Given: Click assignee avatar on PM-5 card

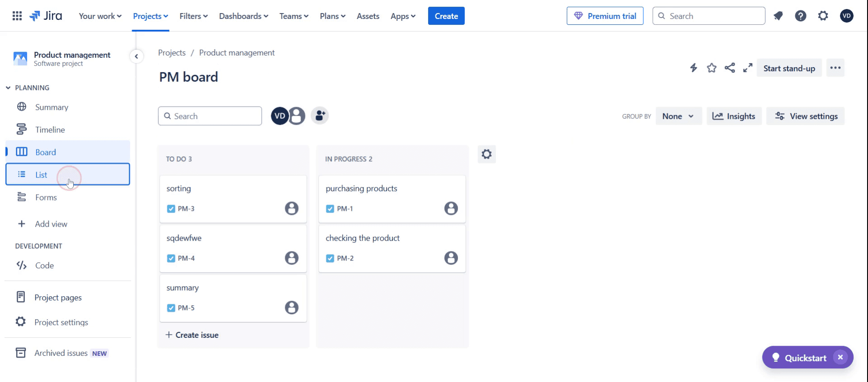Looking at the screenshot, I should point(292,308).
